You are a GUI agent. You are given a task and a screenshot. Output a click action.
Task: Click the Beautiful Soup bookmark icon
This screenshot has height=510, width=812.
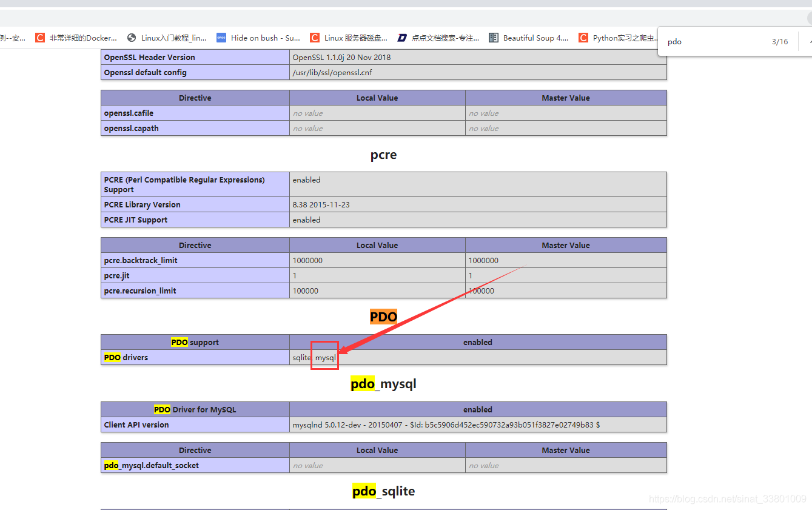[x=494, y=38]
